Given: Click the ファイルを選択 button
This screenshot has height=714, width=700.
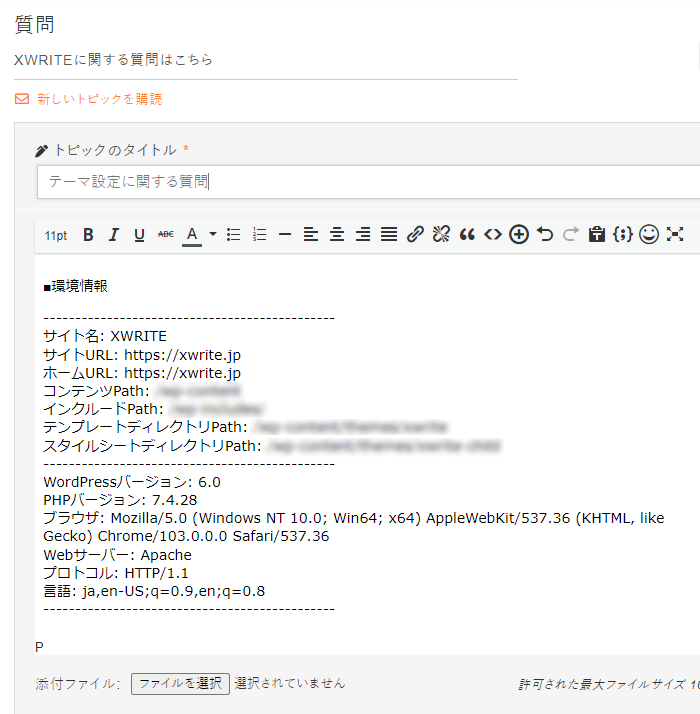Looking at the screenshot, I should tap(180, 683).
